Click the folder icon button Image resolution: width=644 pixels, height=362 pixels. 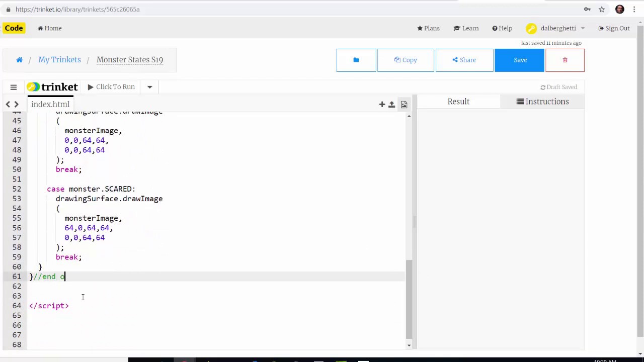point(356,60)
